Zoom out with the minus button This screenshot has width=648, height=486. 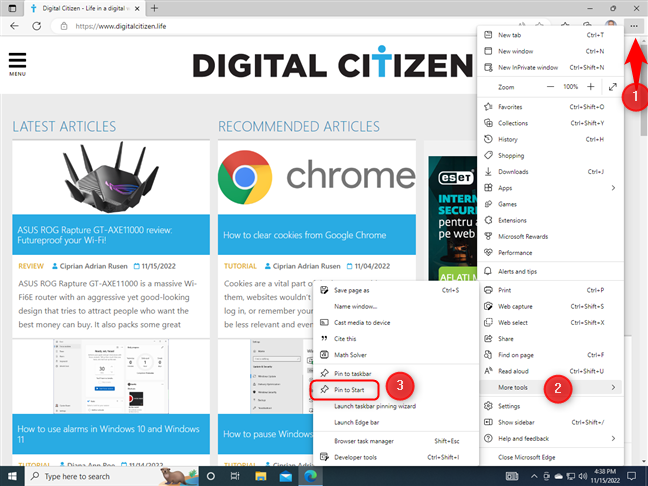[x=550, y=87]
